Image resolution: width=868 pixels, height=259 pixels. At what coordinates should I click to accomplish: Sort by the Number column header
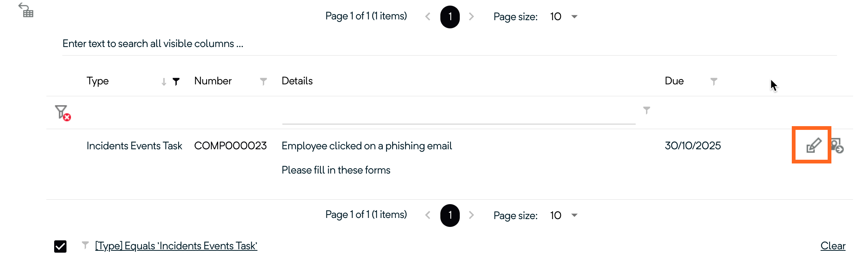pyautogui.click(x=213, y=81)
